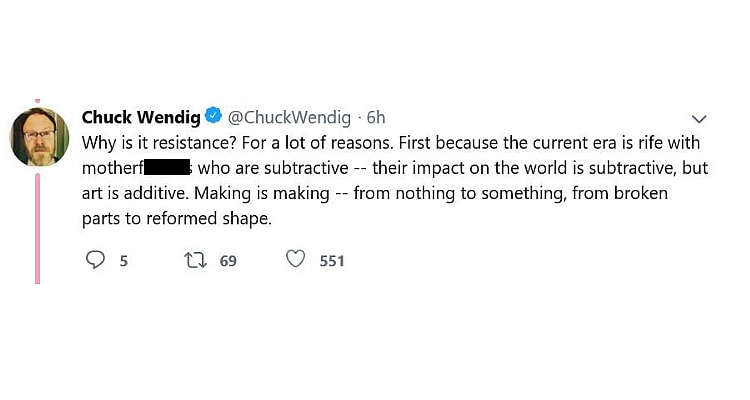Open the tweet options chevron menu
This screenshot has width=750, height=400.
(699, 119)
